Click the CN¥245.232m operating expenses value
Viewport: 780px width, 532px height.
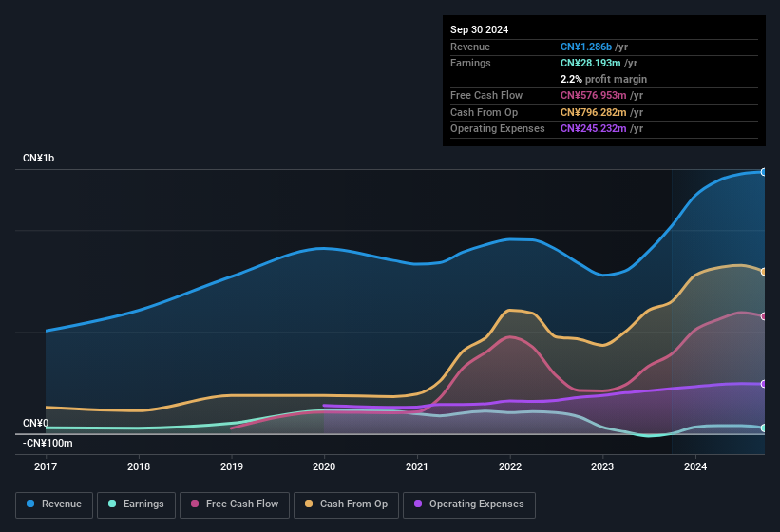[x=594, y=129]
